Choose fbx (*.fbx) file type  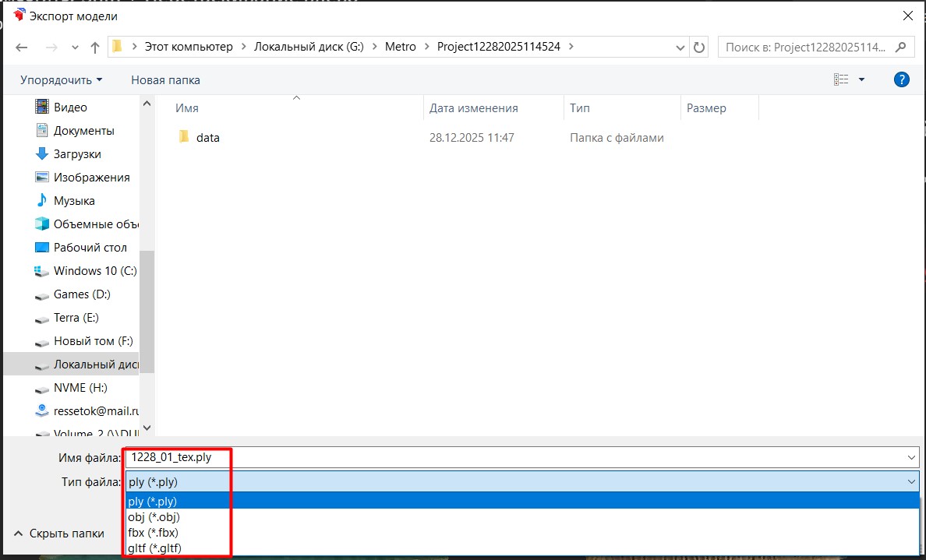522,532
